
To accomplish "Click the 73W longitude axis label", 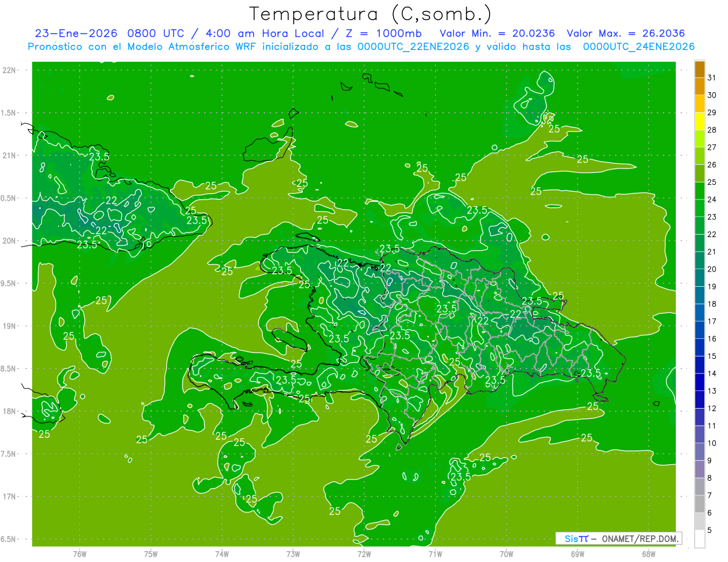I will 293,554.
